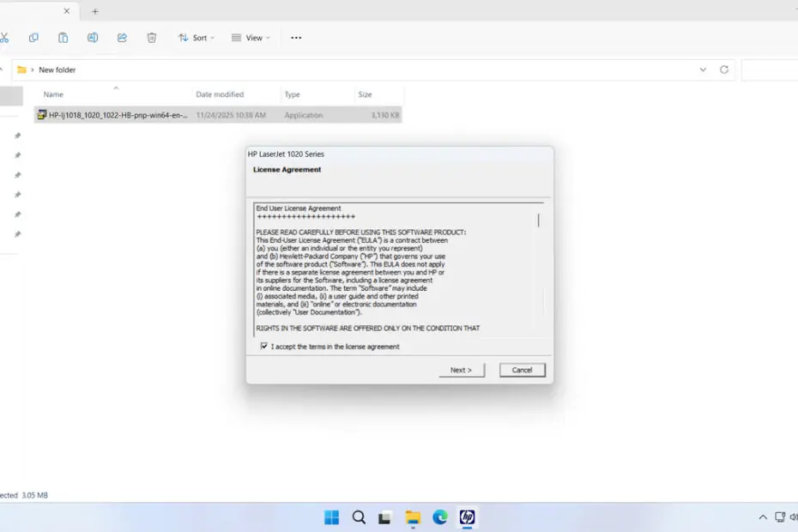Cancel the License Agreement dialog
Image resolution: width=798 pixels, height=532 pixels.
click(x=522, y=370)
